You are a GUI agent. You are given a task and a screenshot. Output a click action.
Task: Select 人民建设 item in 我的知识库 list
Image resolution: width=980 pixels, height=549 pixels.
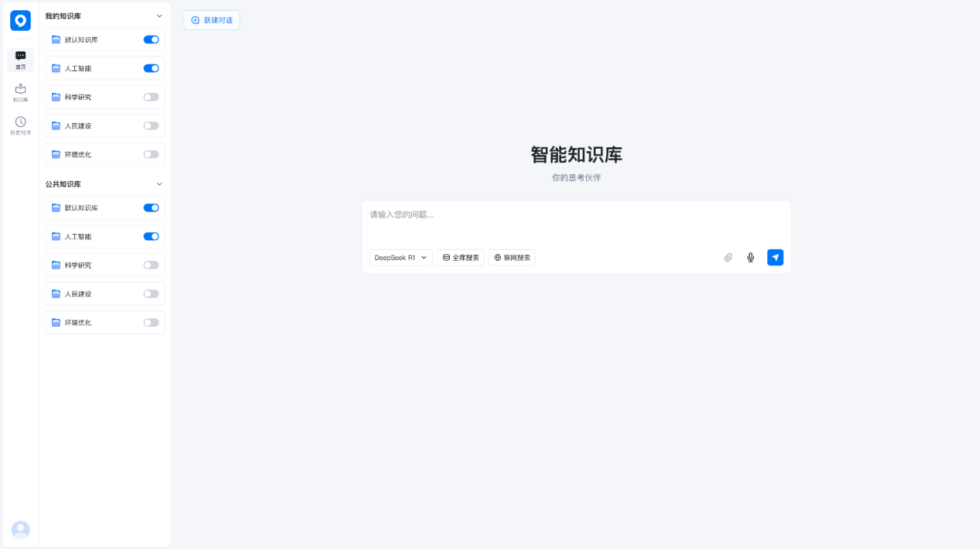tap(78, 125)
